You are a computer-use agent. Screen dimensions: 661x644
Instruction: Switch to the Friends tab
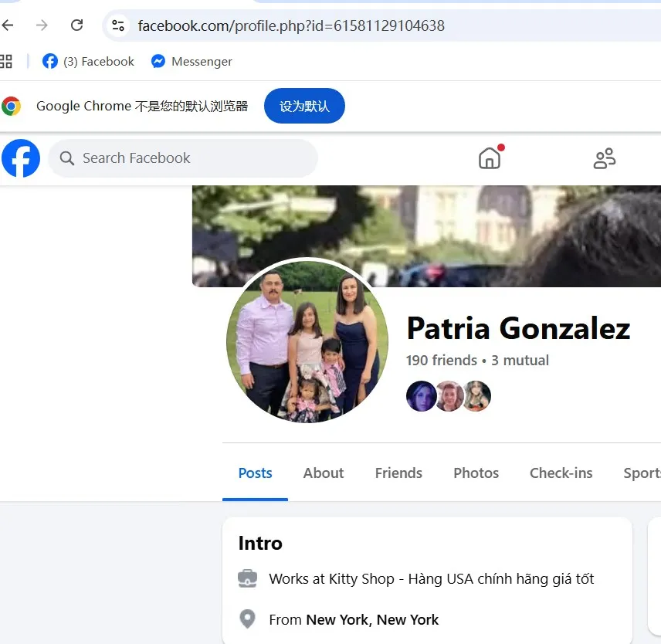coord(398,473)
